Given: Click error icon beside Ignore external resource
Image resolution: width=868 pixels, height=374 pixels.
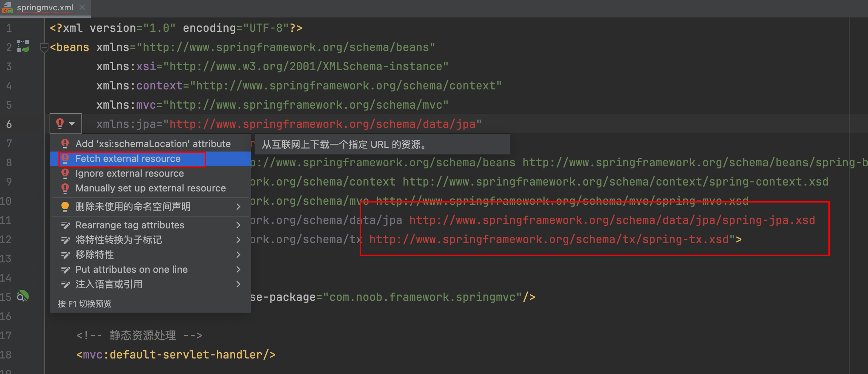Looking at the screenshot, I should click(x=65, y=173).
